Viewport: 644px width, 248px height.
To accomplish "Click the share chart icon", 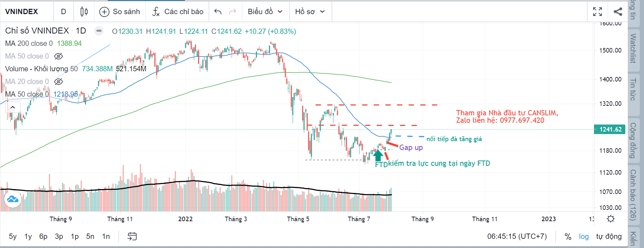I will click(x=618, y=12).
